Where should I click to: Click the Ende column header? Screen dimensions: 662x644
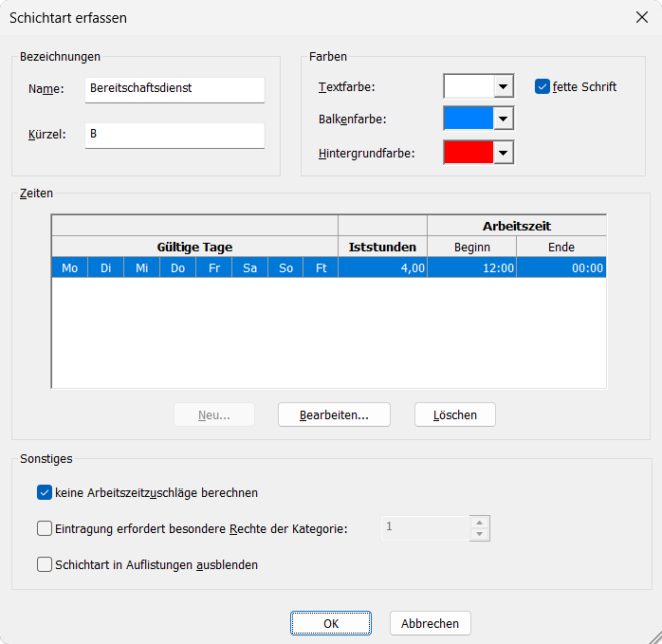pos(561,247)
